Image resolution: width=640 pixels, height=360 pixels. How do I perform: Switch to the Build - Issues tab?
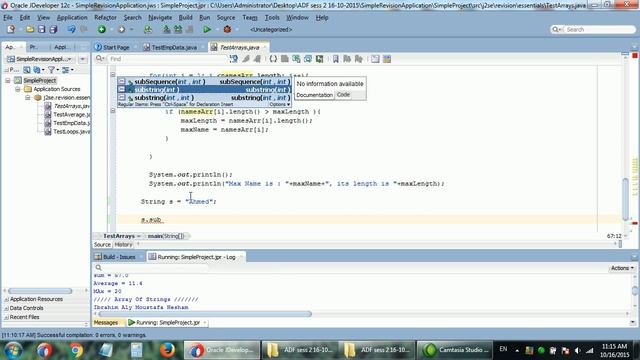click(x=119, y=257)
